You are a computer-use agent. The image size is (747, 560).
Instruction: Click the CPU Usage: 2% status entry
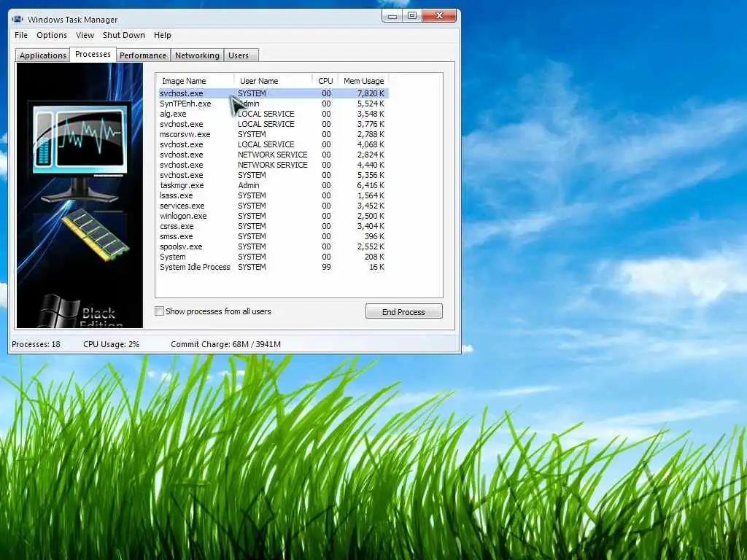(111, 344)
